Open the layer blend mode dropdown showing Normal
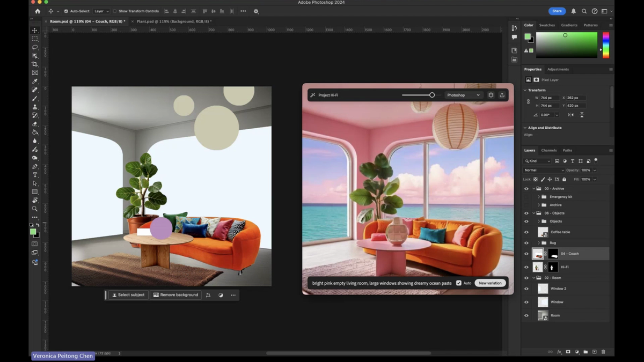 coord(544,170)
